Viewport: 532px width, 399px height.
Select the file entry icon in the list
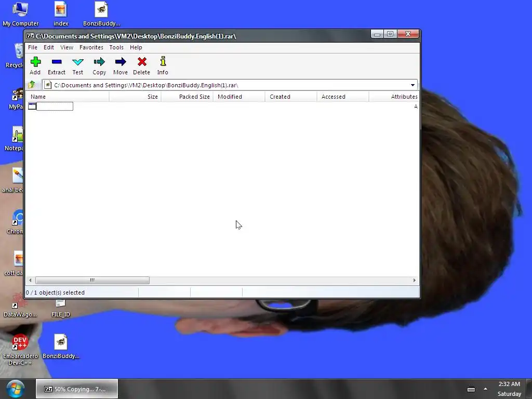click(x=32, y=106)
